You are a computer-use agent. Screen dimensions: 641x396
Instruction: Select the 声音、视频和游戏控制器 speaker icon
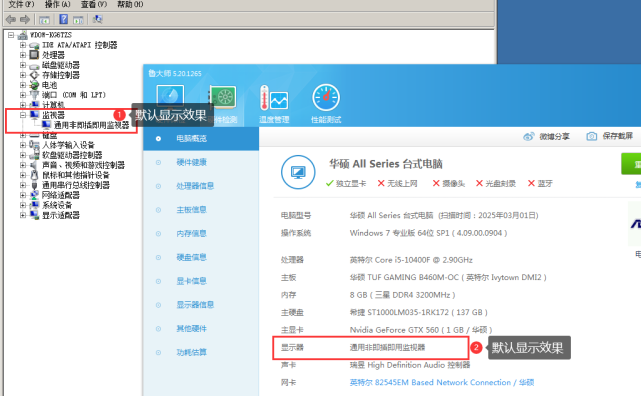coord(34,165)
